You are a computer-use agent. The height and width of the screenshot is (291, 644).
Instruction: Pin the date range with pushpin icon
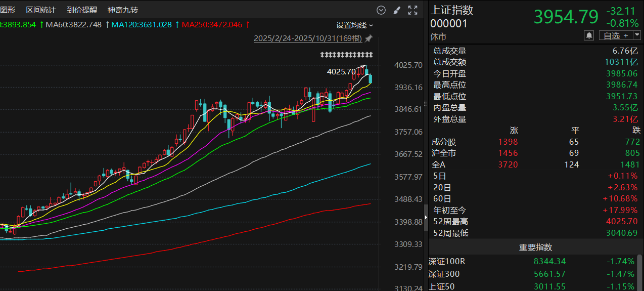(x=369, y=38)
